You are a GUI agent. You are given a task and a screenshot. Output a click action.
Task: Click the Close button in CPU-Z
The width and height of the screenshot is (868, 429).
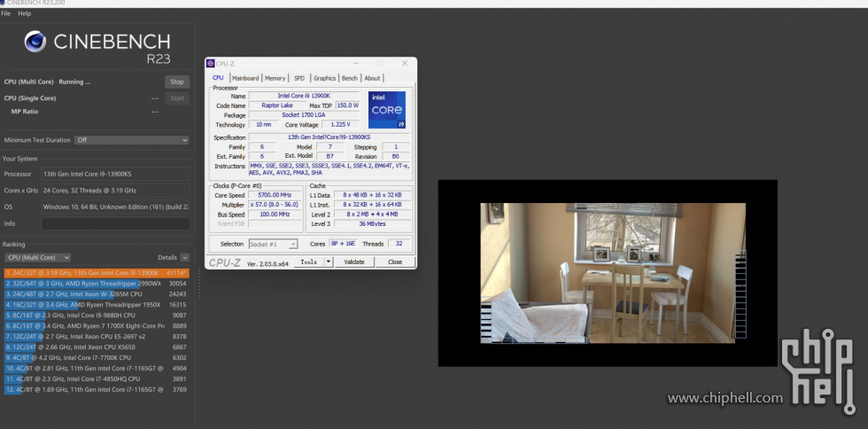395,261
